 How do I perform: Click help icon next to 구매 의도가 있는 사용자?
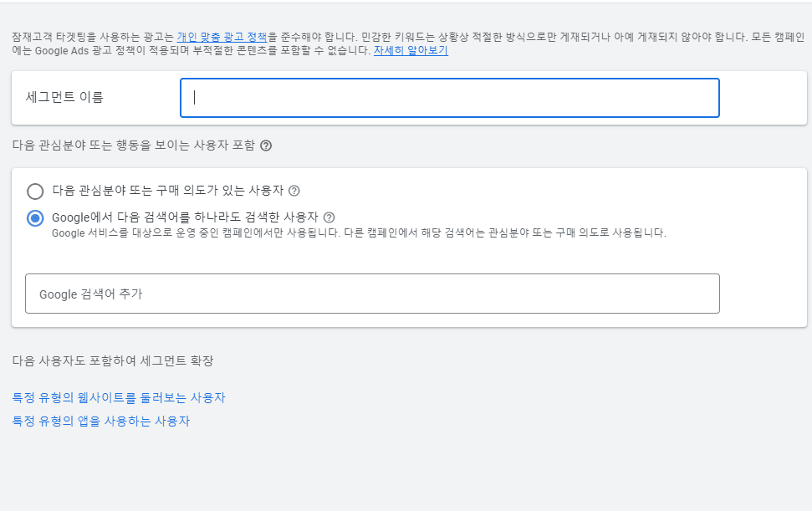[x=294, y=191]
